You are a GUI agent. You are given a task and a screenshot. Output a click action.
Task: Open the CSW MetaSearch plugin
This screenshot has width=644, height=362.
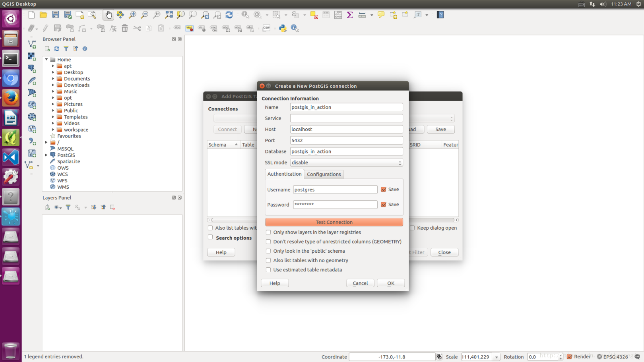tap(266, 28)
